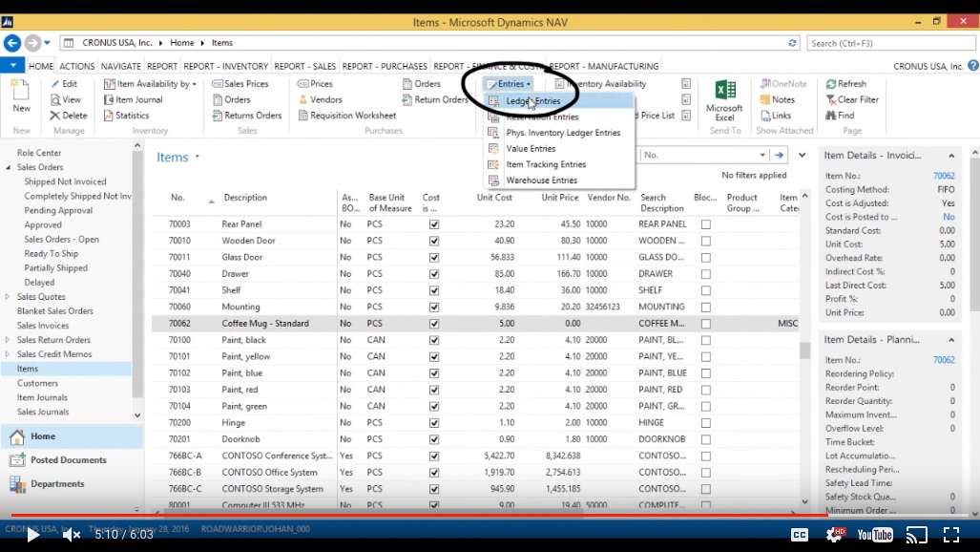
Task: Open the Entries dropdown menu
Action: pos(510,83)
